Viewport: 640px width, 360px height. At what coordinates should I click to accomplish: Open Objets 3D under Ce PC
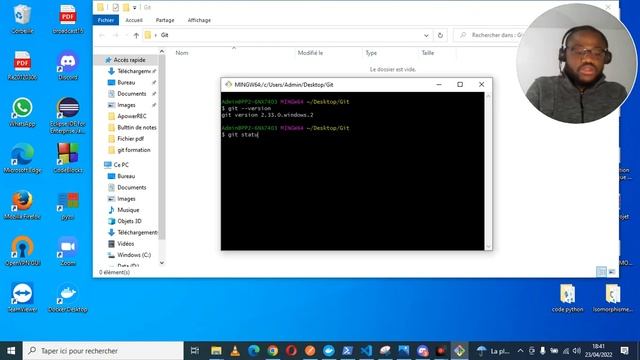coord(129,221)
